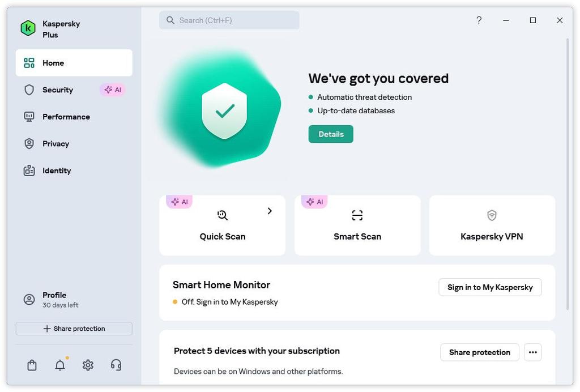
Task: Click the Kaspersky hexagon logo
Action: click(x=28, y=28)
